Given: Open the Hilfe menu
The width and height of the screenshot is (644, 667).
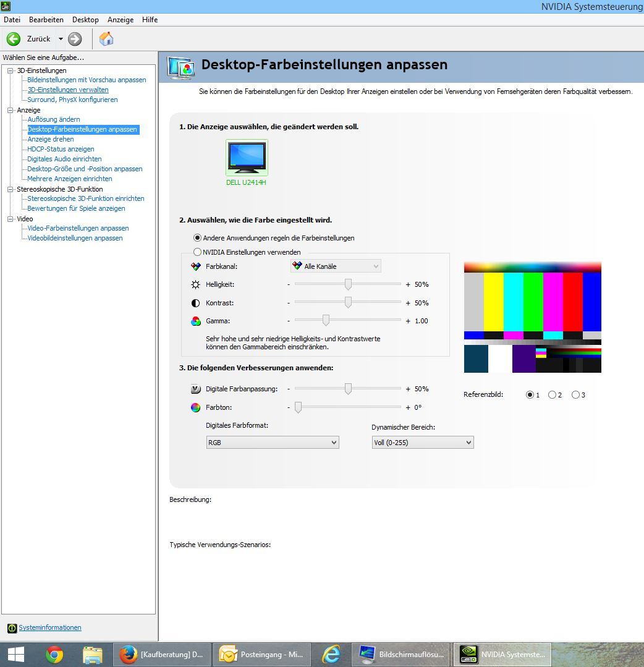Looking at the screenshot, I should point(150,20).
